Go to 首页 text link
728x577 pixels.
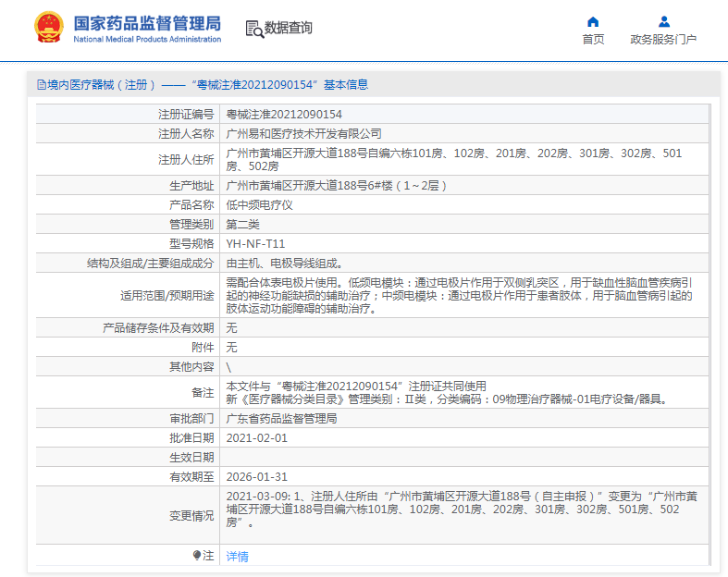tap(593, 40)
